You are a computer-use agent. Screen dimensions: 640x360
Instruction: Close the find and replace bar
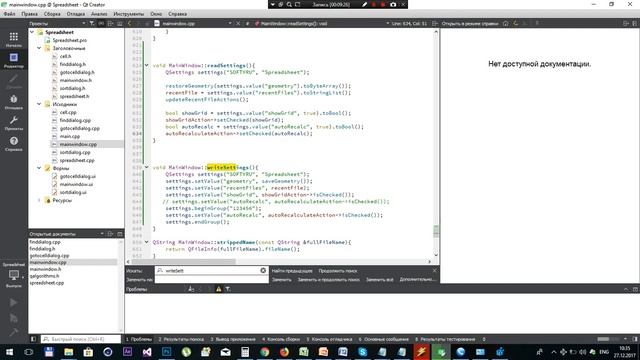click(434, 270)
